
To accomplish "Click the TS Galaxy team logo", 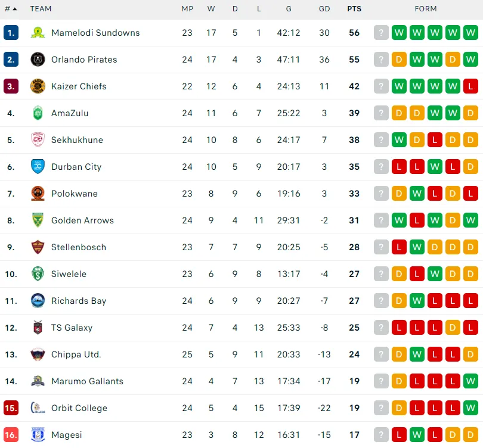I will coord(38,328).
